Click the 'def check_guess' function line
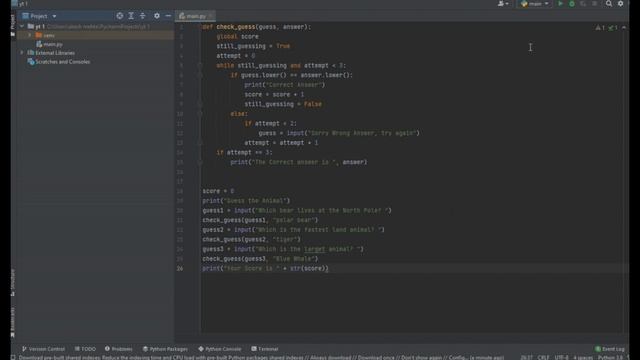640x360 pixels. coord(256,27)
